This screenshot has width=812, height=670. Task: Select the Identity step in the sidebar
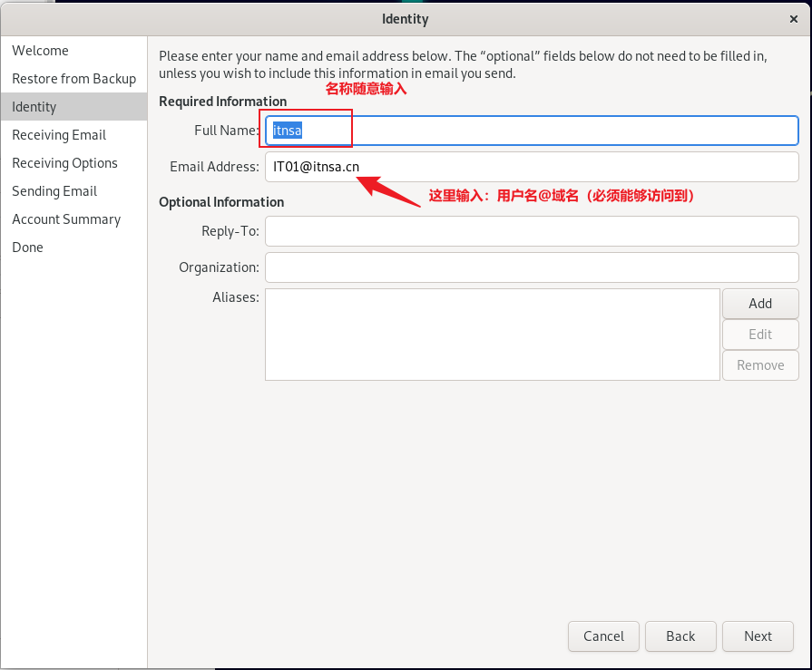tap(74, 107)
